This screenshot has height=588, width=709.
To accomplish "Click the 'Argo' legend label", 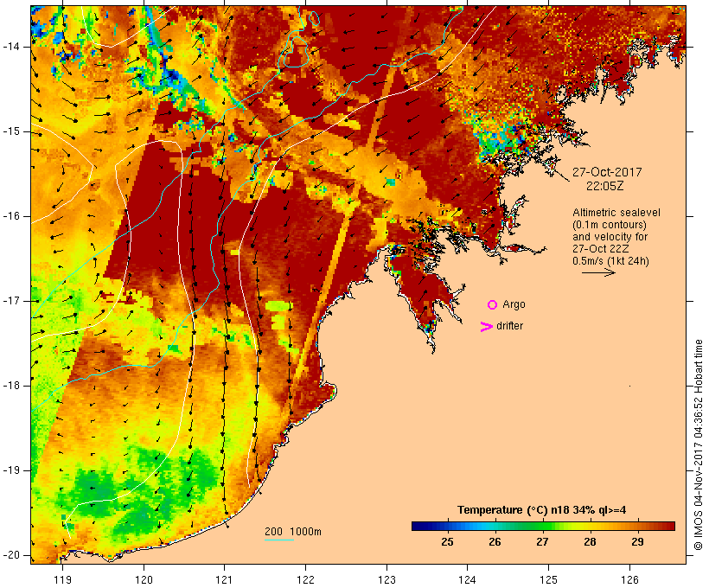I will pyautogui.click(x=514, y=305).
